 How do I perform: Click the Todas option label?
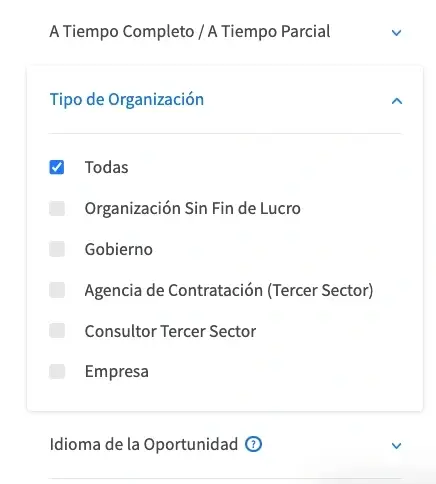[x=107, y=167]
